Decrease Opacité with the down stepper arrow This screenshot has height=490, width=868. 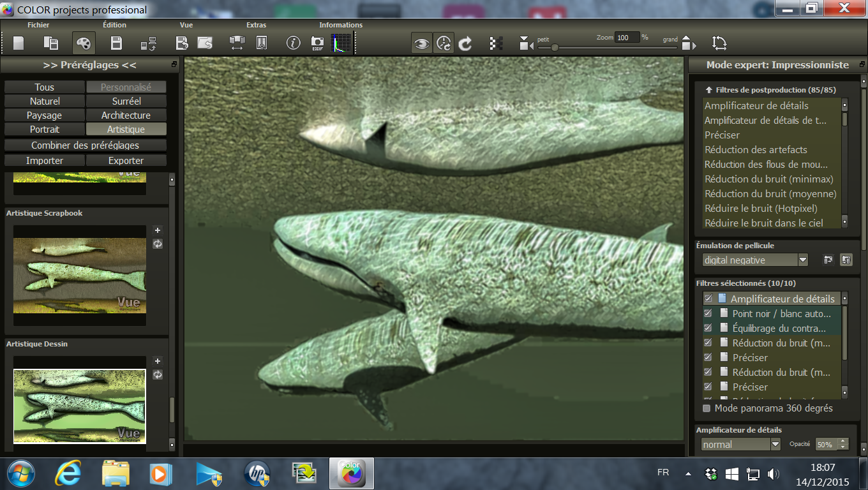[844, 447]
